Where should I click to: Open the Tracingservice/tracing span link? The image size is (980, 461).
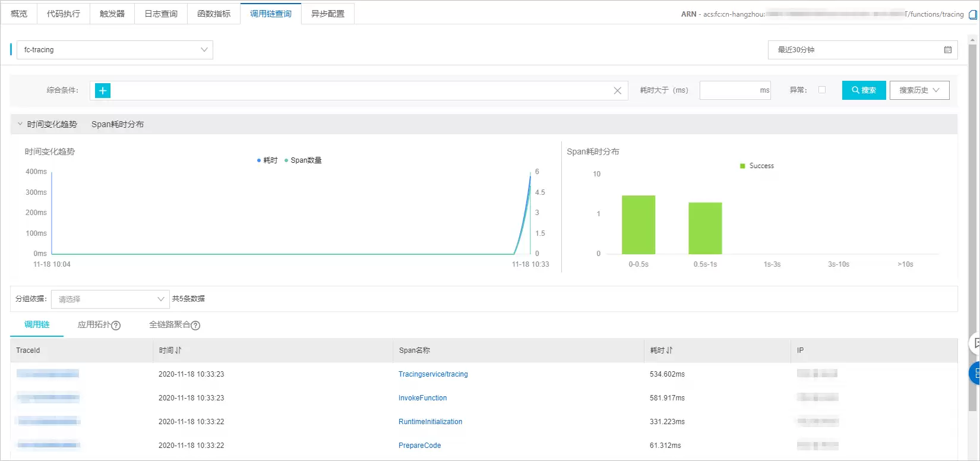(433, 374)
